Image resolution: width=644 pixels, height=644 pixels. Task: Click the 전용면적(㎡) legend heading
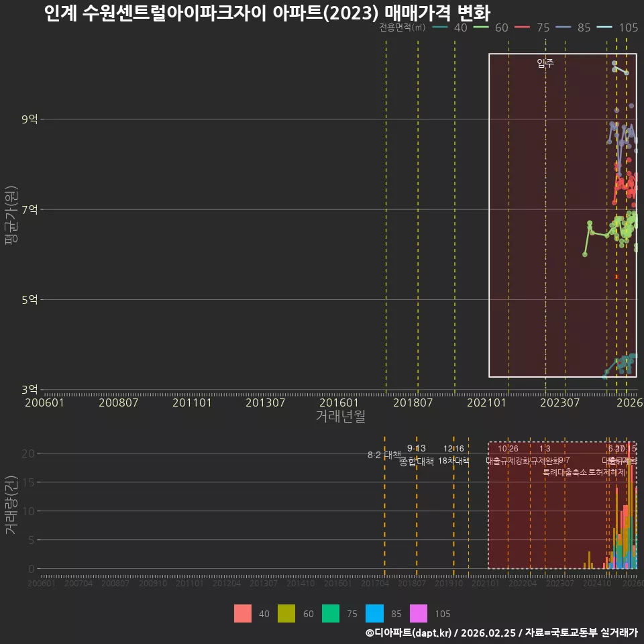click(402, 28)
